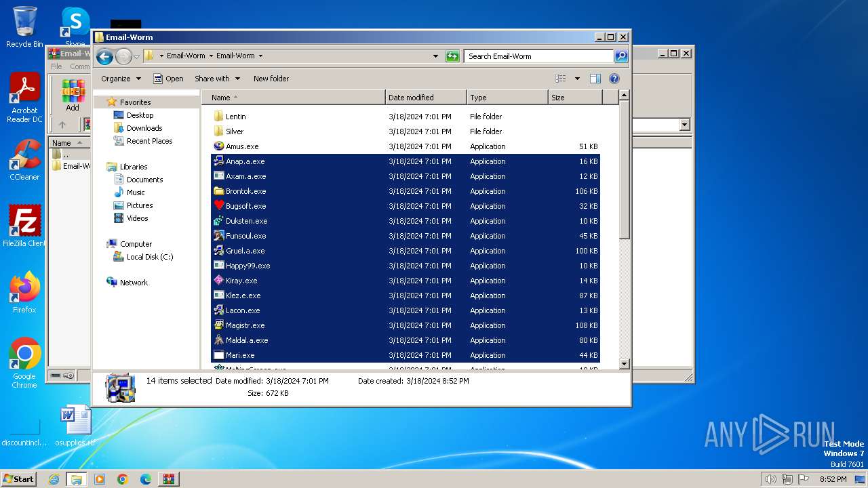The image size is (868, 488).
Task: Click the change view icon
Action: point(561,79)
